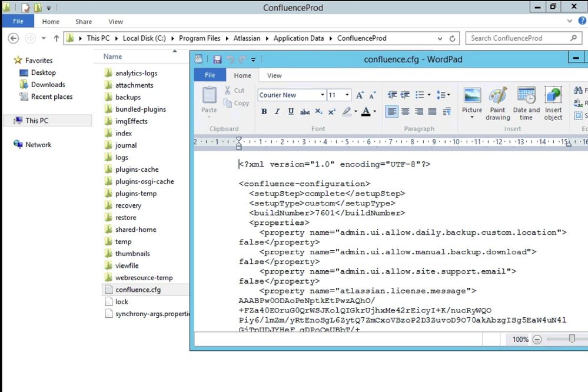Viewport: 588px width, 392px height.
Task: Open the Explorer View tab
Action: point(115,22)
